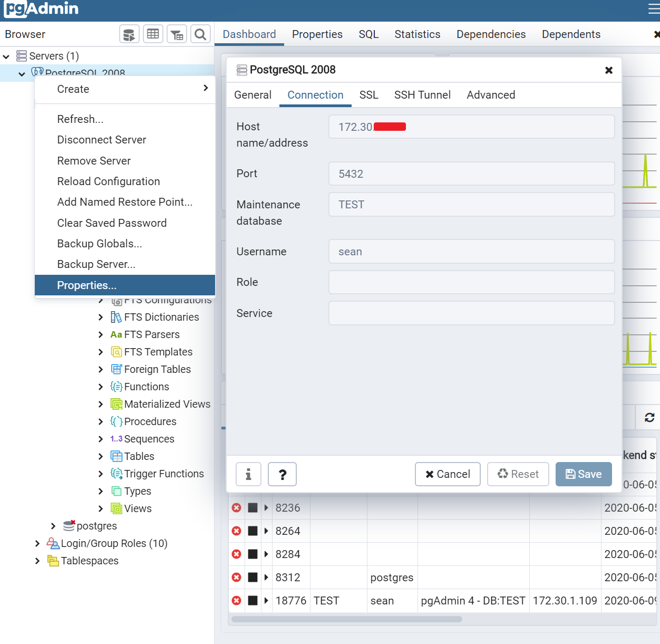
Task: Expand the FTS Parsers node
Action: click(x=101, y=334)
